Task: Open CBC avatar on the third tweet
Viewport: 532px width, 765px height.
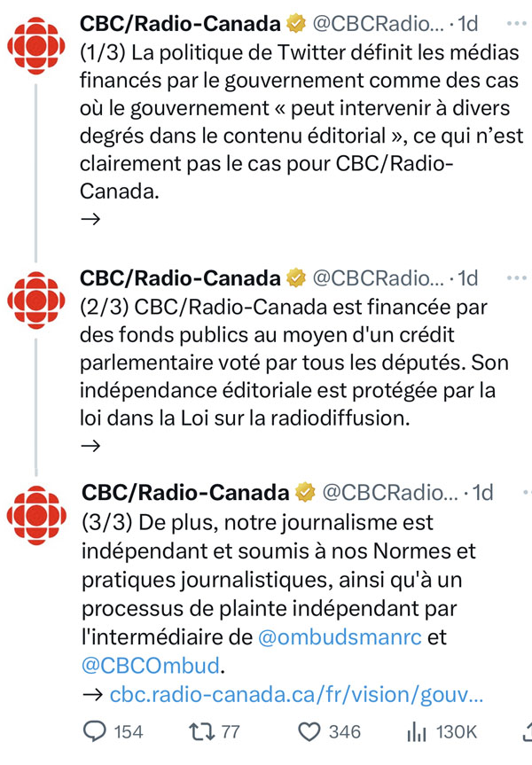Action: (36, 515)
